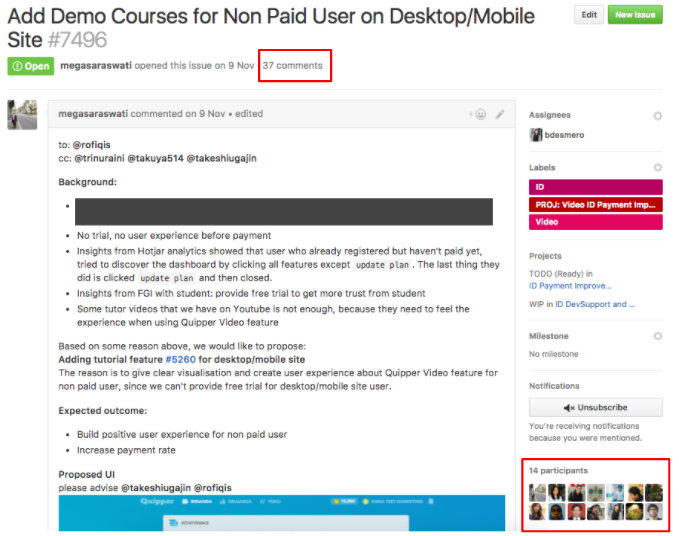Click the Unsubscribe notifications button

click(595, 407)
